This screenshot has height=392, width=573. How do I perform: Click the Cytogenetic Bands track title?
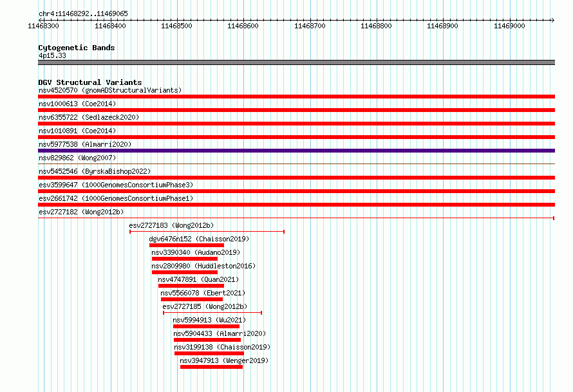[77, 48]
